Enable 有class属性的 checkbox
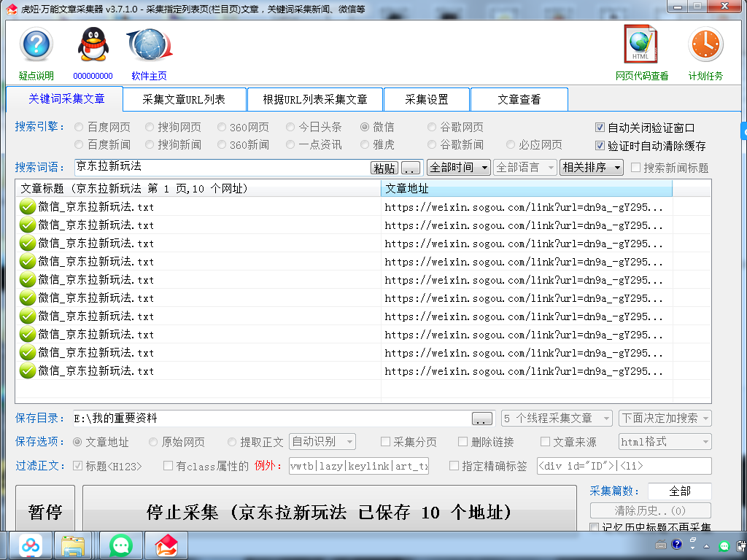 [x=169, y=466]
